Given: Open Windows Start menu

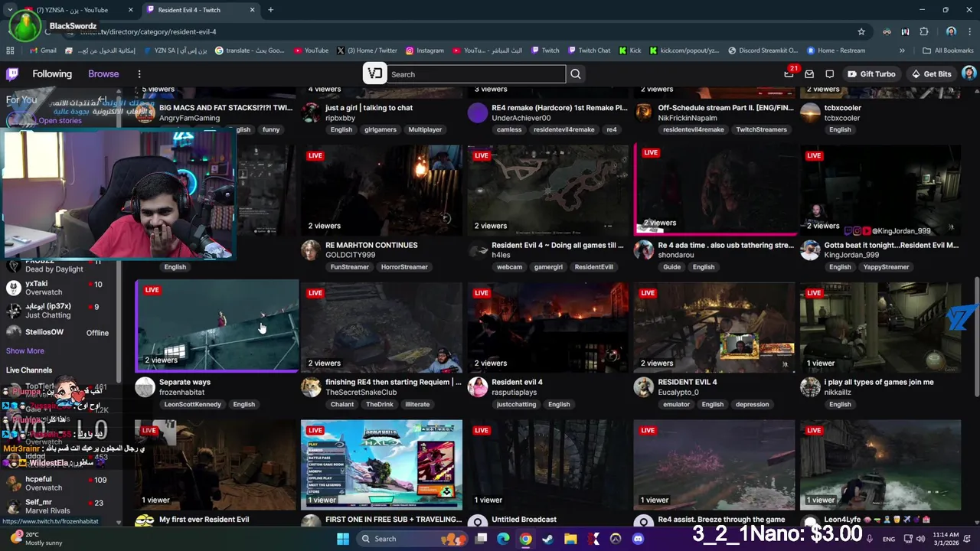Looking at the screenshot, I should pos(343,539).
